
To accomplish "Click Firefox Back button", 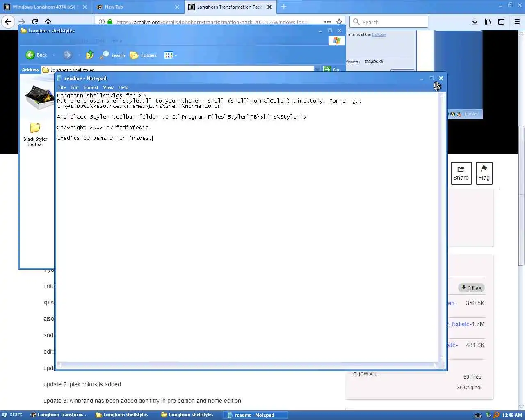I will tap(8, 22).
